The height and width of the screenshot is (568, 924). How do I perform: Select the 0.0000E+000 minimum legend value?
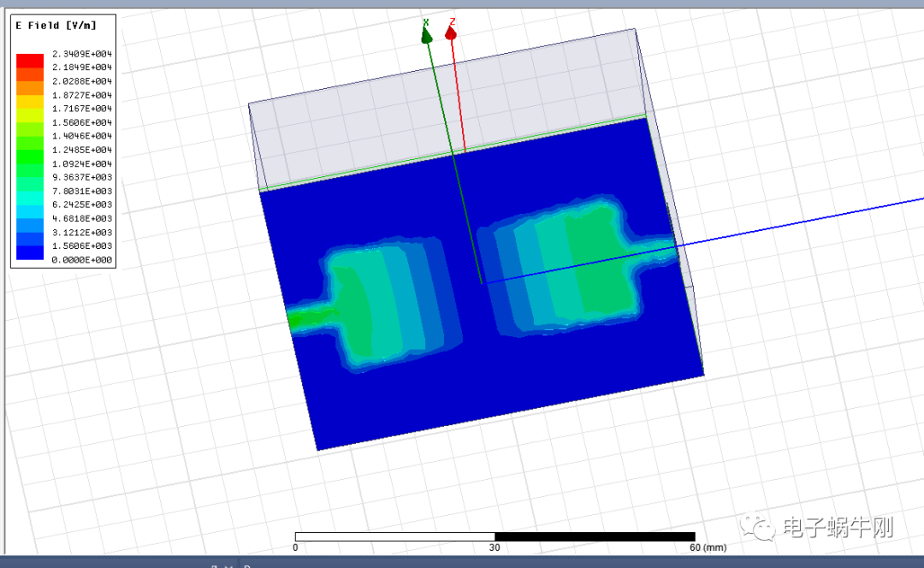(82, 259)
